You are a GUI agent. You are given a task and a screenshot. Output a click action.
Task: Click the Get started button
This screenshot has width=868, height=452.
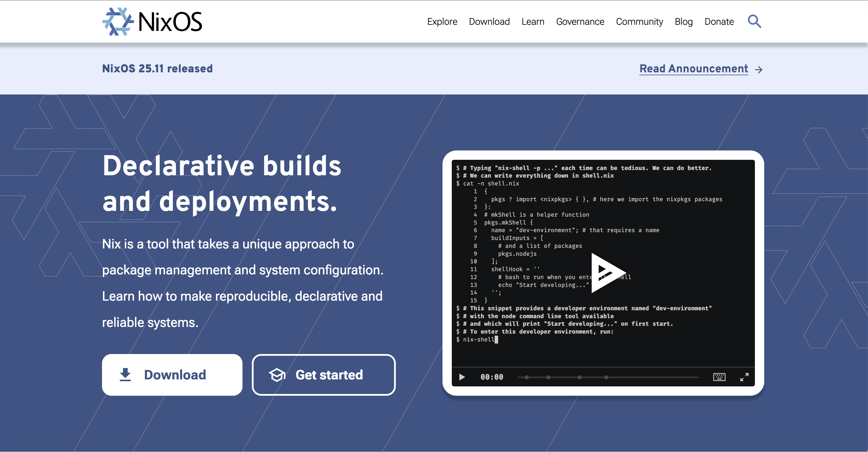pyautogui.click(x=323, y=374)
